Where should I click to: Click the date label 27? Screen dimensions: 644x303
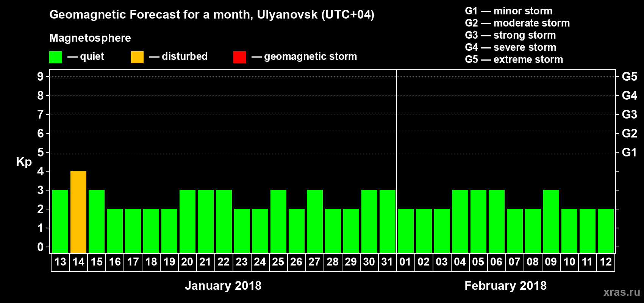(314, 262)
